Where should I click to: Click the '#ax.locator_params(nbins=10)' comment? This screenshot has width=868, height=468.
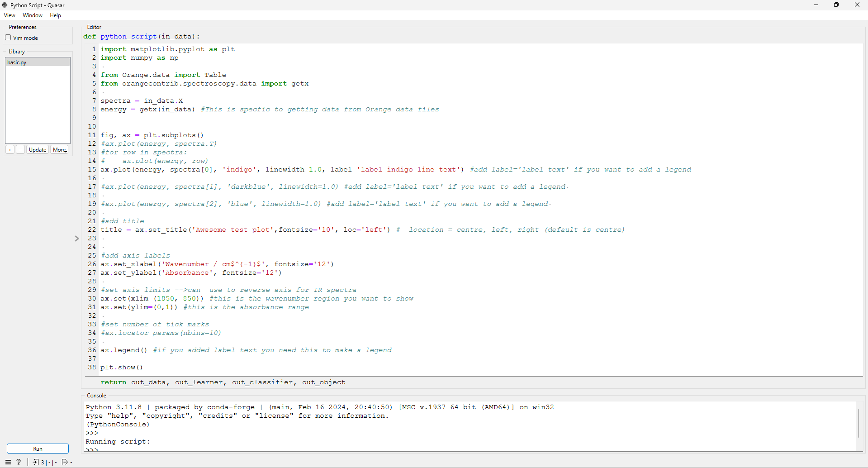(161, 333)
